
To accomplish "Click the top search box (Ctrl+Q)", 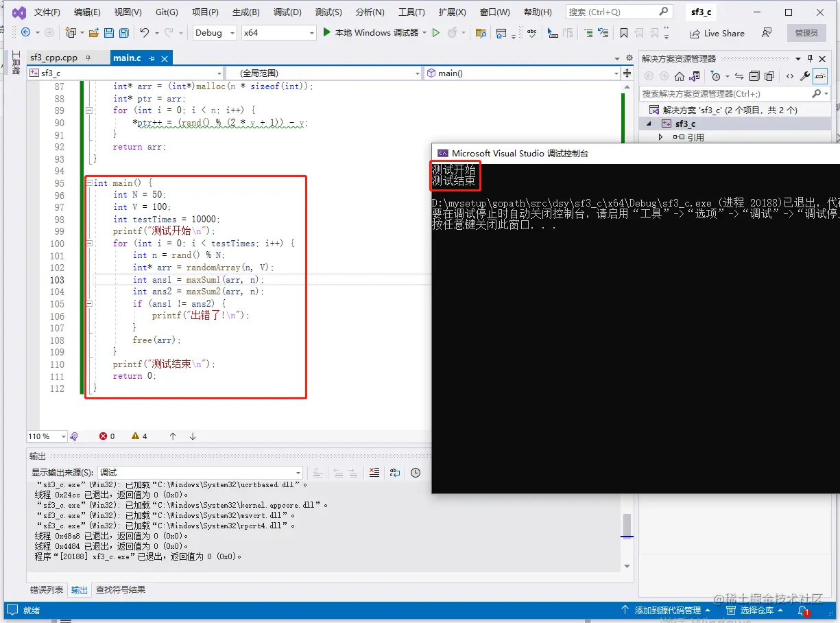I will pyautogui.click(x=619, y=12).
